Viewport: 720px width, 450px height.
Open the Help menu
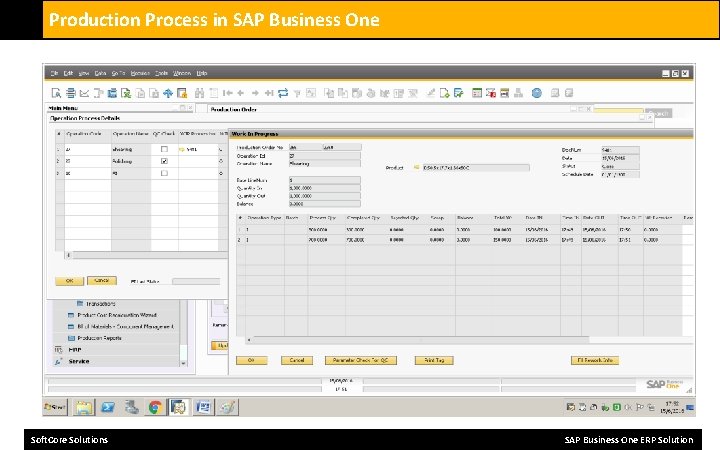(202, 73)
